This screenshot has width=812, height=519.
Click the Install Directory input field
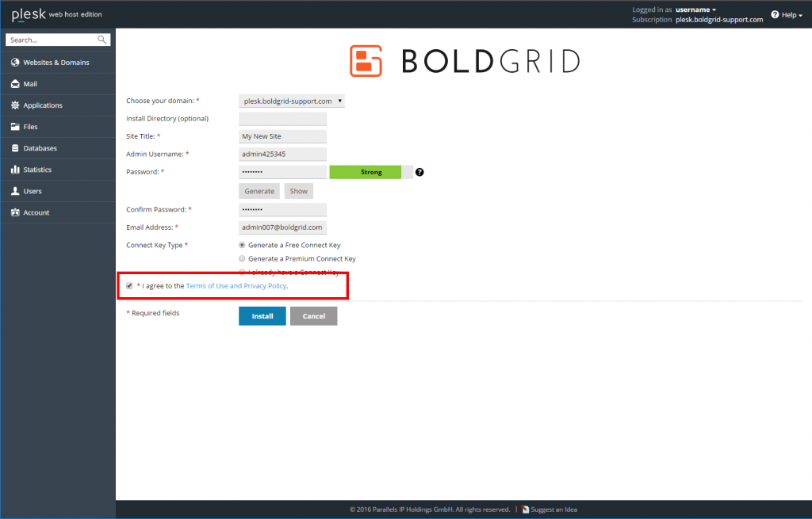(283, 119)
